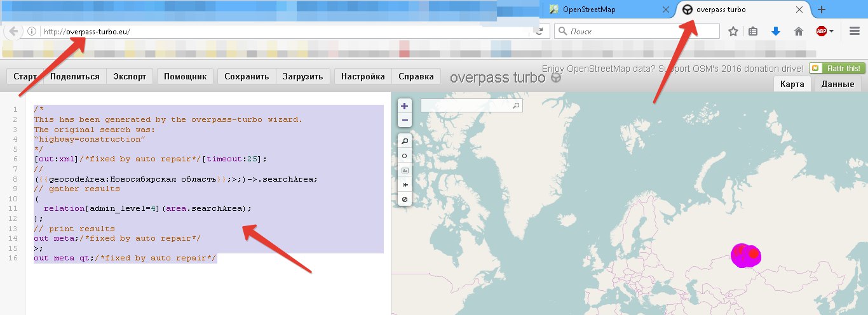This screenshot has width=868, height=315.
Task: Click the geocodeArea Новосибирская область code line
Action: point(175,178)
